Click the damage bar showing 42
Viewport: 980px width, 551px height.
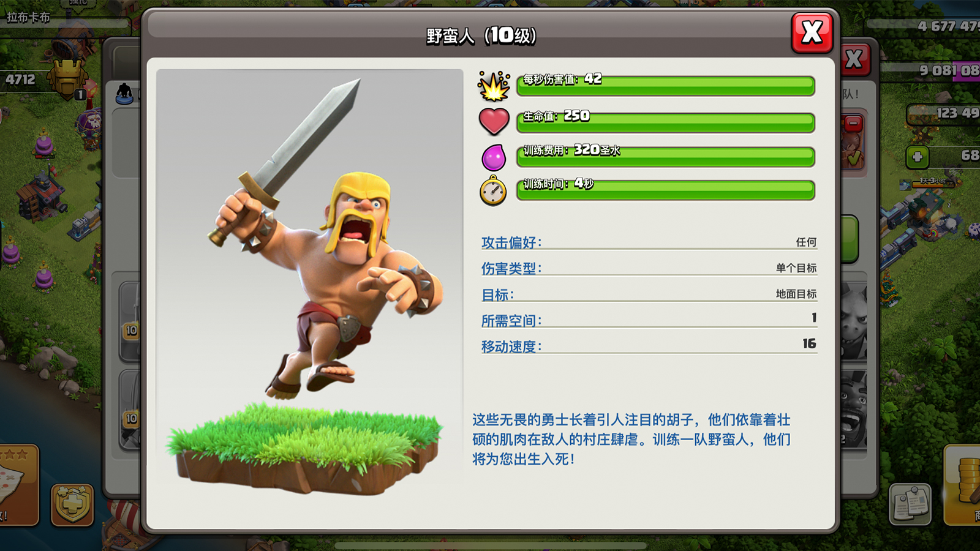pyautogui.click(x=666, y=86)
